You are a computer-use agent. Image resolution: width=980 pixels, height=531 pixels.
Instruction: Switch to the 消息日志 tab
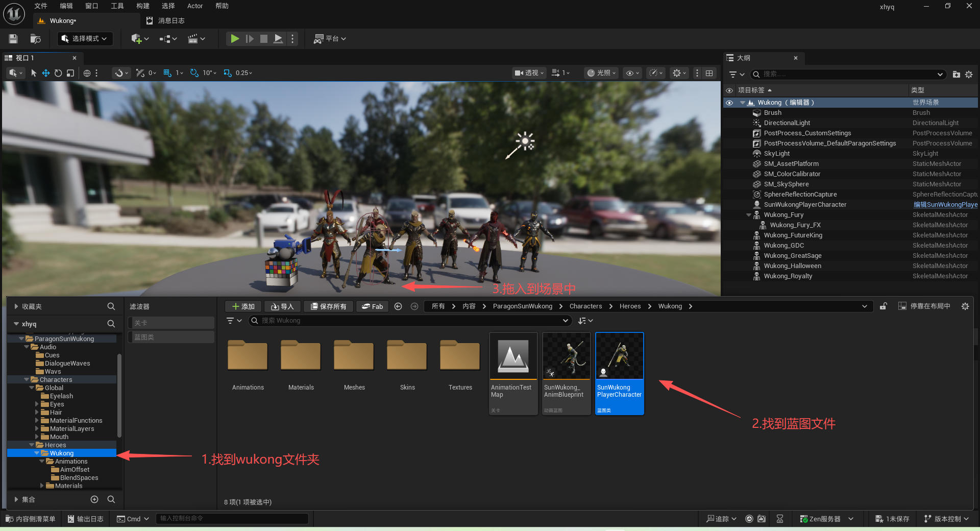166,21
